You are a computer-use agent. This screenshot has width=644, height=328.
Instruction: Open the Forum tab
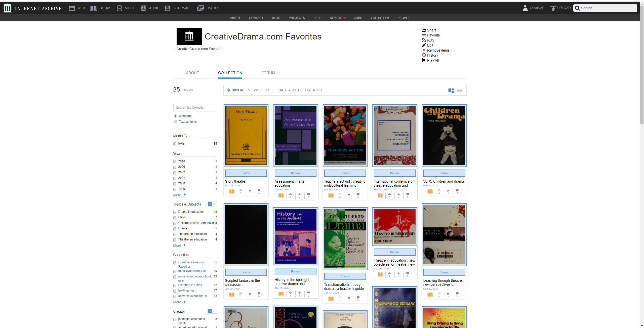point(268,73)
